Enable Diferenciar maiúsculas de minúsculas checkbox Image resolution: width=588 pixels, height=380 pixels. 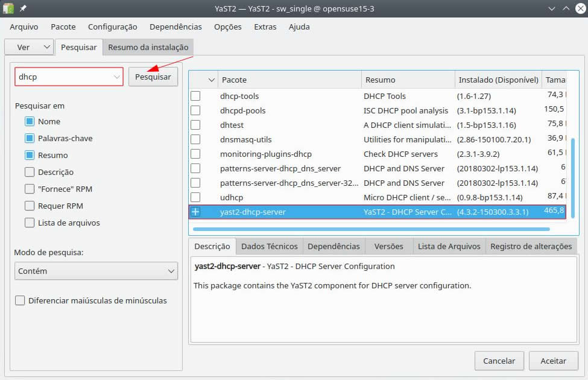coord(20,300)
